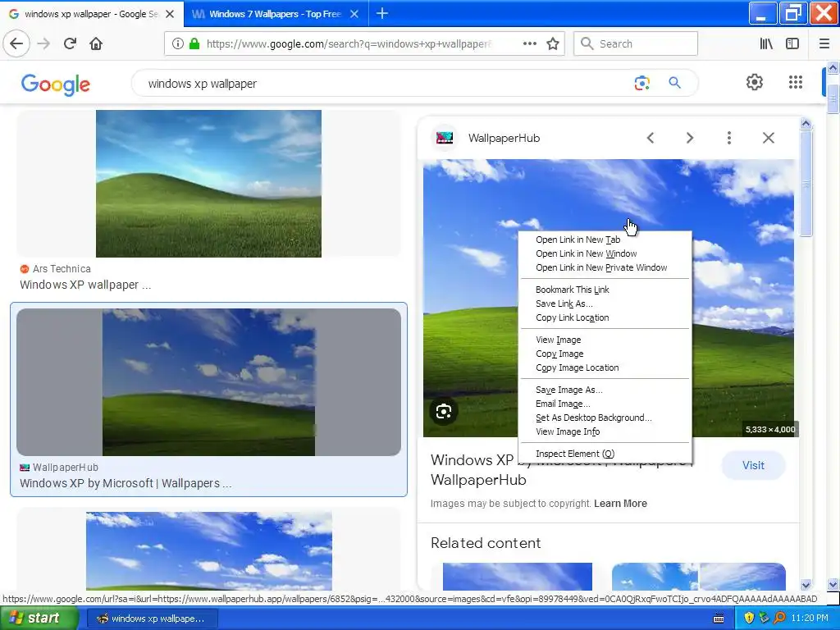The height and width of the screenshot is (630, 840).
Task: Click the Firefox forward arrow
Action: (43, 43)
